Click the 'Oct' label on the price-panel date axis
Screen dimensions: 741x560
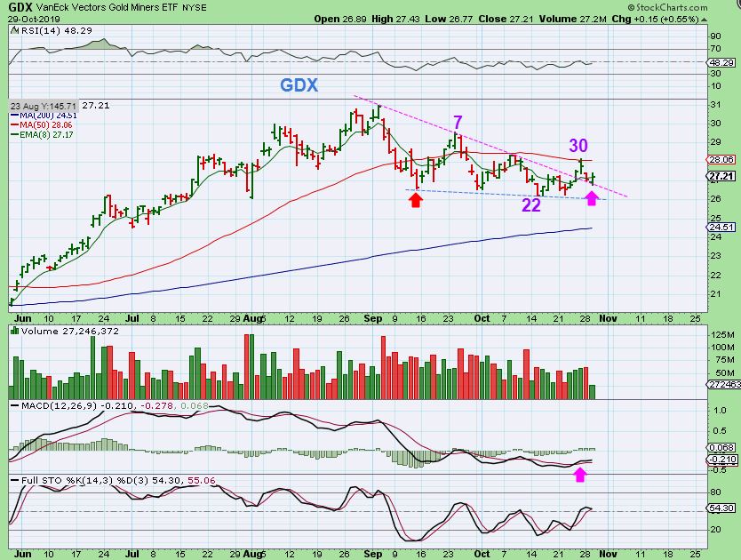click(482, 319)
